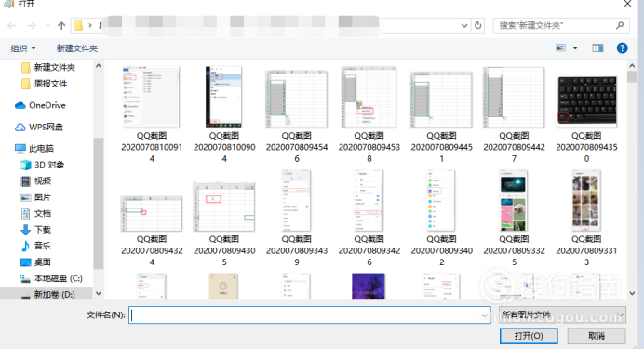Click file list scroll up arrow

(x=632, y=66)
